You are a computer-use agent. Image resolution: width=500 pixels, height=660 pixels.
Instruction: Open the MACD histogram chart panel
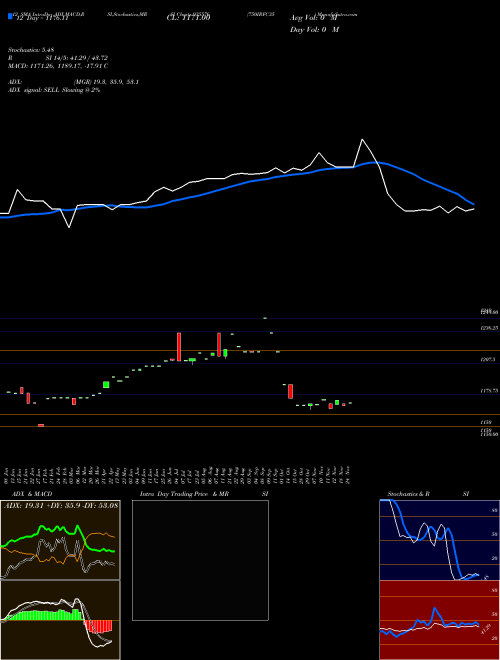click(x=60, y=620)
